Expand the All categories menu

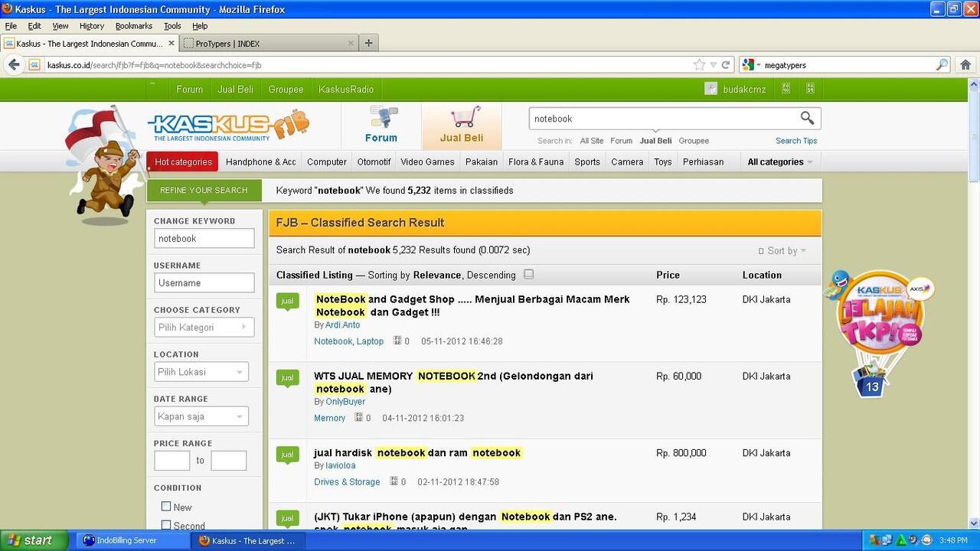click(x=780, y=161)
